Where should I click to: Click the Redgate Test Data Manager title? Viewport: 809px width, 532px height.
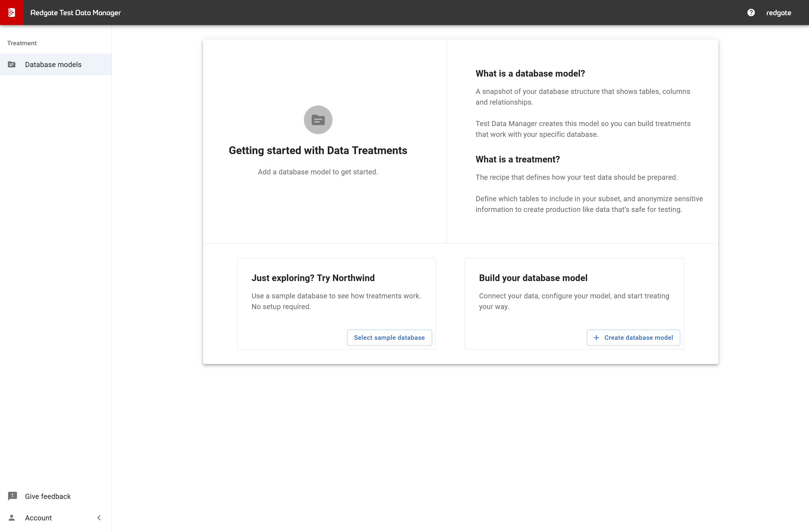(75, 12)
